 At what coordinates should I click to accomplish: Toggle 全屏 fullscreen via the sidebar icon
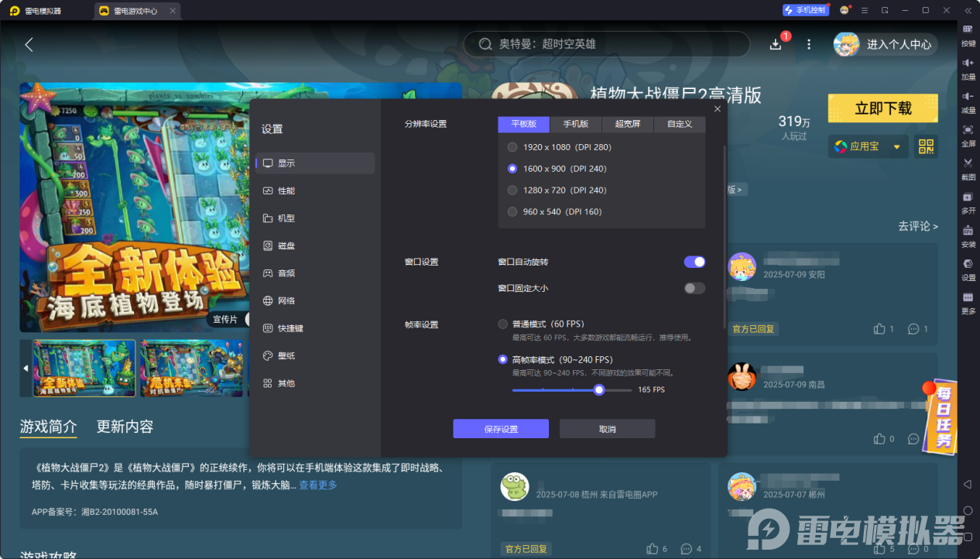[x=968, y=132]
